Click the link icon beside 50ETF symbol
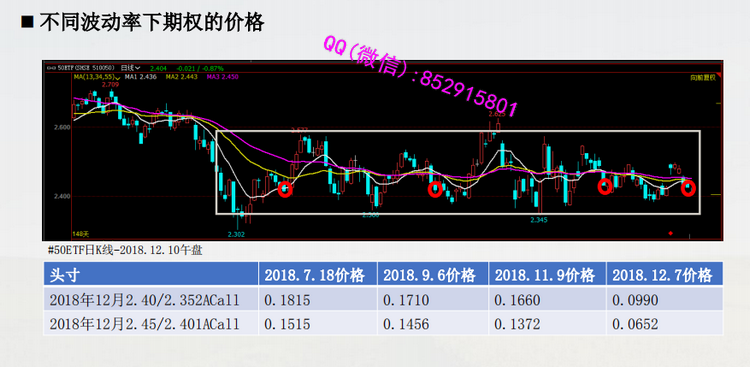 (51, 68)
